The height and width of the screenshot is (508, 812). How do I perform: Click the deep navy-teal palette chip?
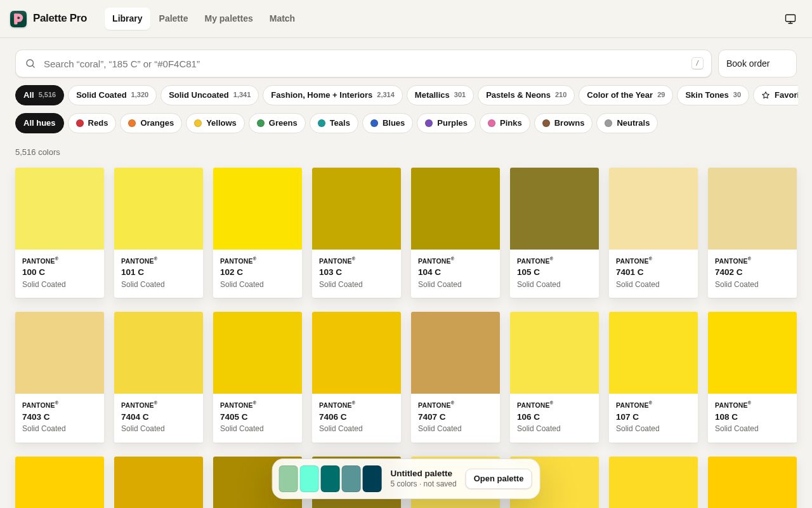tap(372, 479)
